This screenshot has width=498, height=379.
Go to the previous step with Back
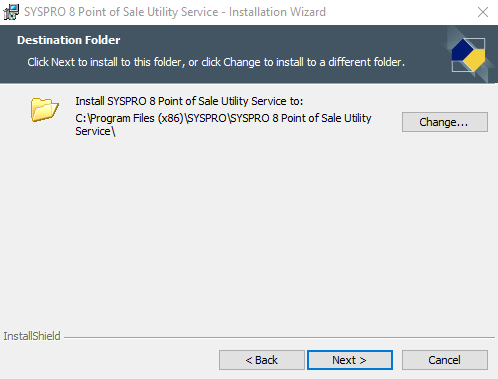coord(262,360)
